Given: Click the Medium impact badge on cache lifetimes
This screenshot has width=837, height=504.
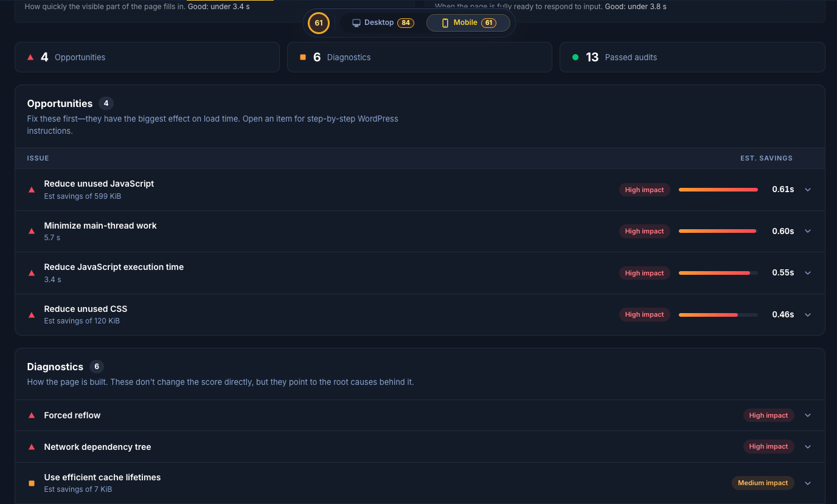Looking at the screenshot, I should 763,483.
